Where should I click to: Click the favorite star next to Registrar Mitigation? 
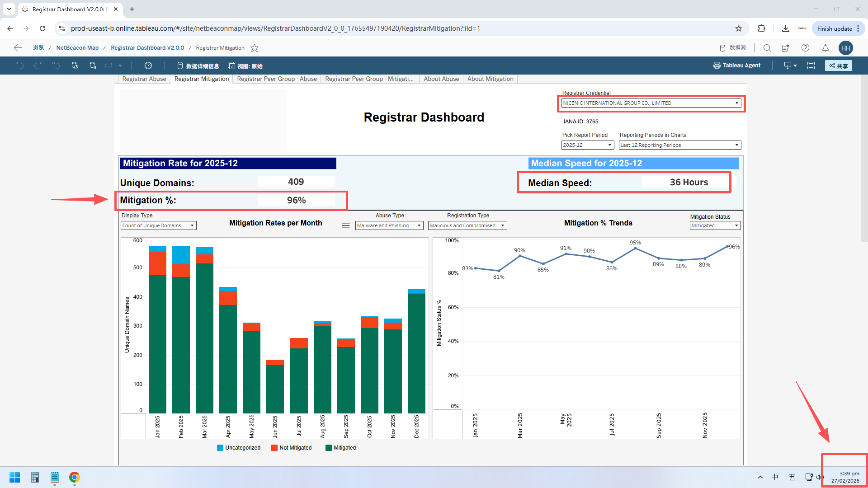pyautogui.click(x=255, y=48)
